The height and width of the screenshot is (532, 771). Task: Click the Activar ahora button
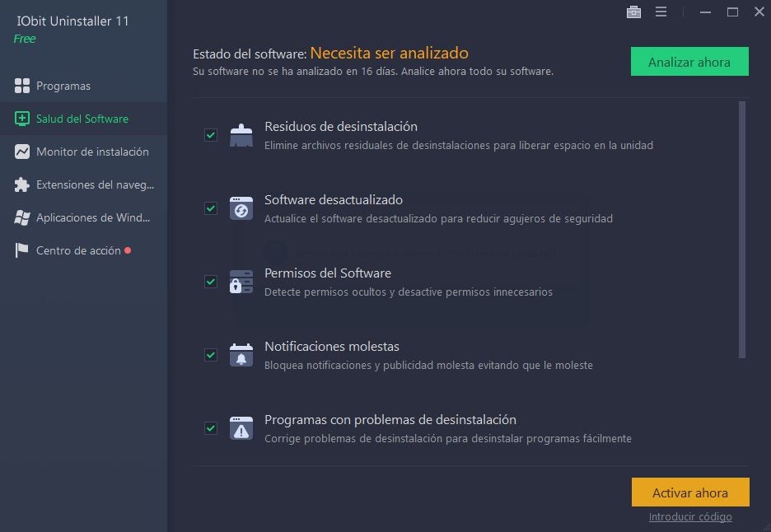point(690,492)
